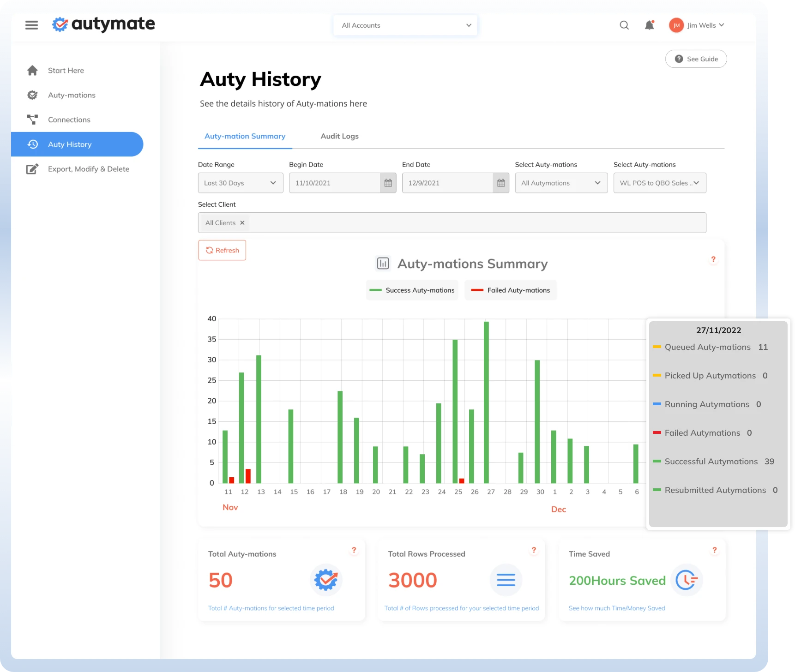Click the Picked Up Autymations 0 entry
Image resolution: width=795 pixels, height=672 pixels.
pos(711,376)
